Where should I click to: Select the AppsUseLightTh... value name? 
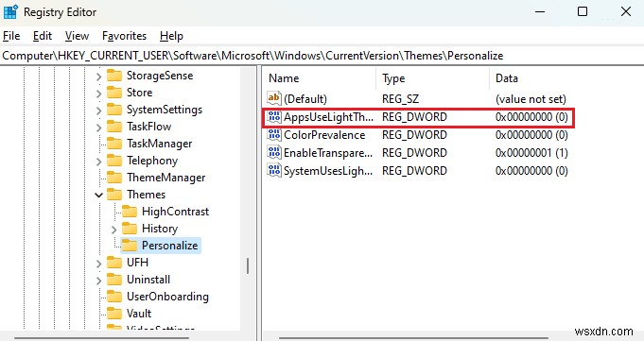pyautogui.click(x=328, y=117)
